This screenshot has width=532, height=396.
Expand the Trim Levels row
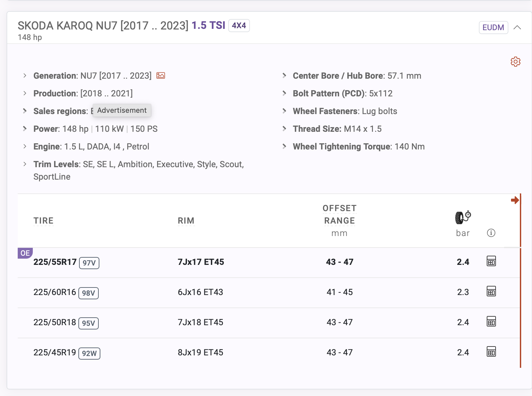click(25, 164)
